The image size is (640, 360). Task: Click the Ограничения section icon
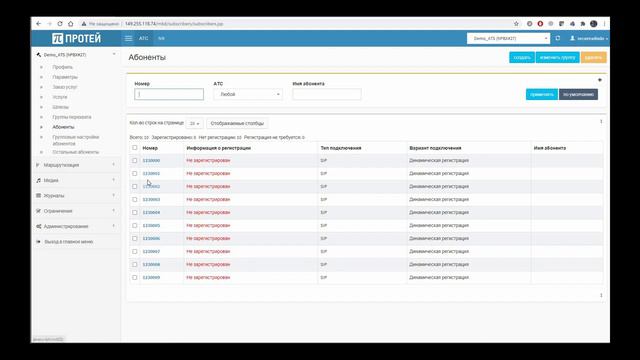point(38,211)
